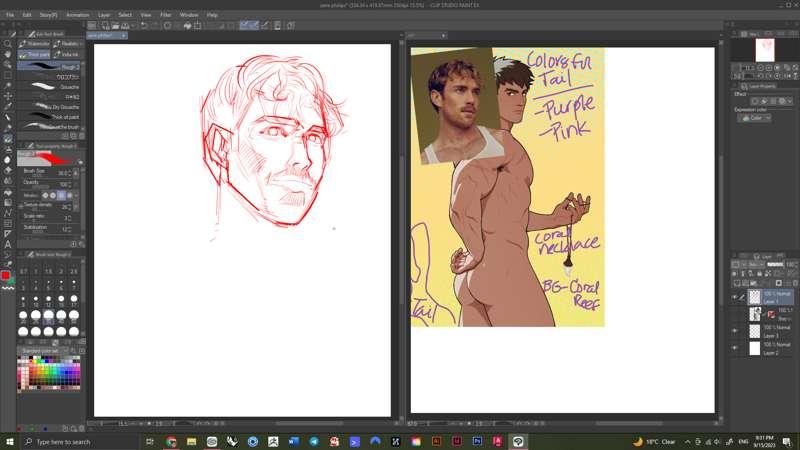
Task: Click the Clear icon in command bar
Action: click(x=167, y=26)
